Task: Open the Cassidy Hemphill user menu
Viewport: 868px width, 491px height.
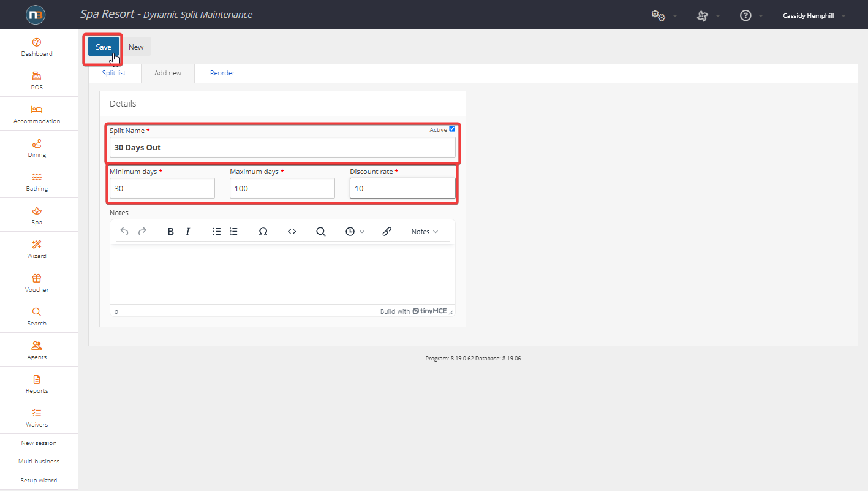Action: point(813,16)
